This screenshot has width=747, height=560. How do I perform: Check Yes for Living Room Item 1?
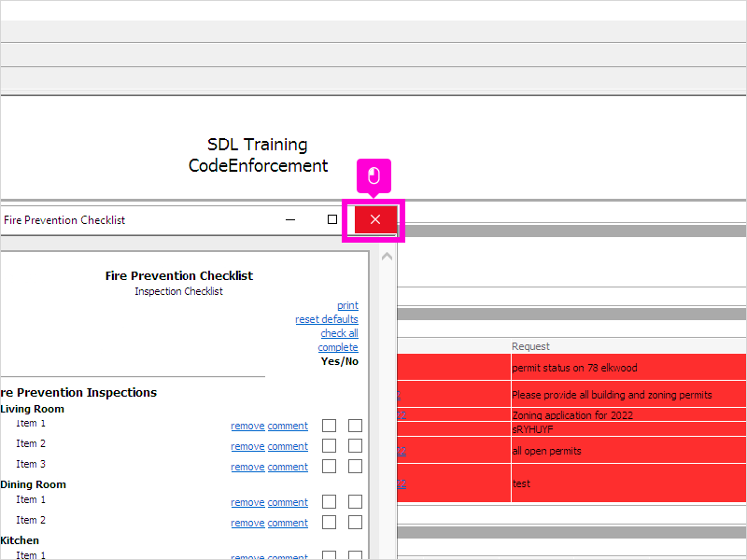(x=330, y=426)
